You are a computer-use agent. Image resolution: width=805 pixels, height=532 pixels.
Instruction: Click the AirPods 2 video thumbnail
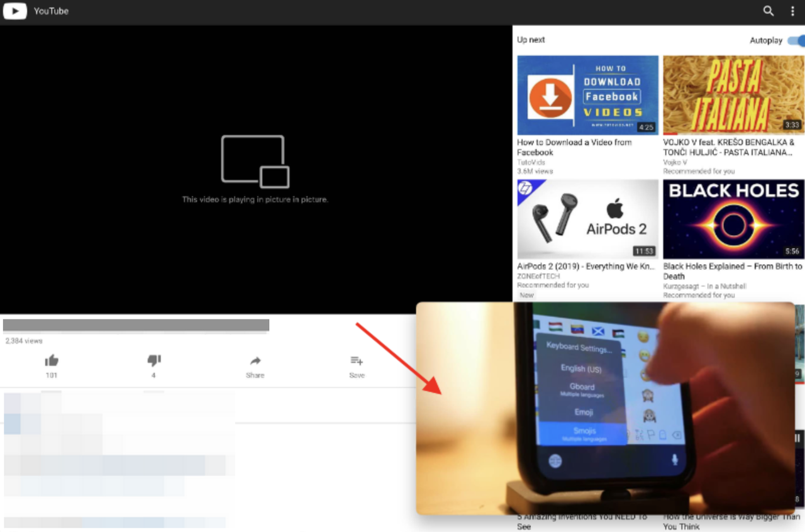coord(587,218)
